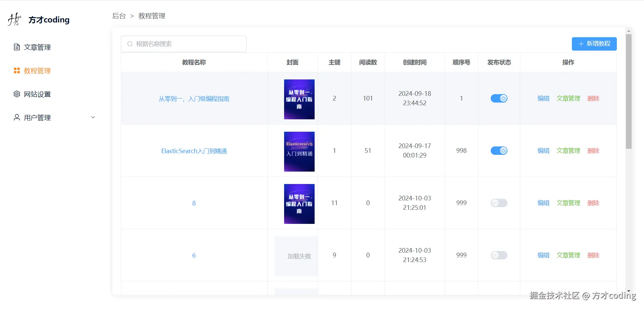Screen dimensions: 644x309
Task: Click 删除 for 从零到一 tutorial
Action: 593,99
